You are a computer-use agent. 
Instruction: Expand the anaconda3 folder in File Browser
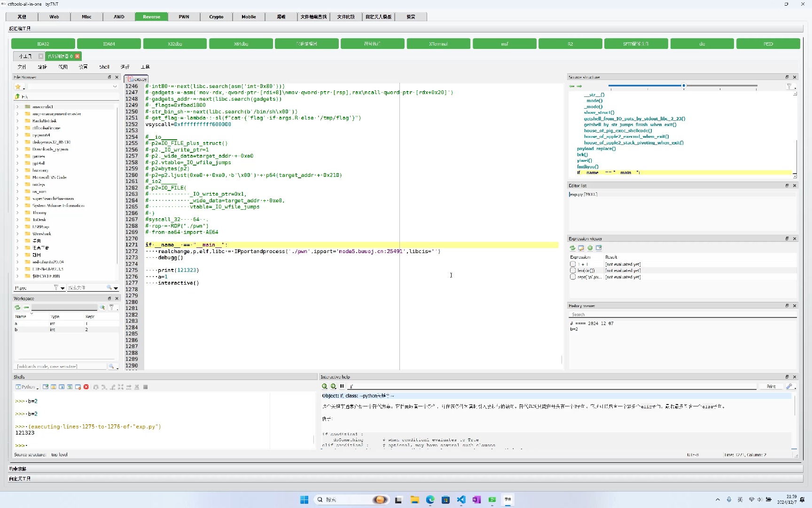[x=18, y=107]
